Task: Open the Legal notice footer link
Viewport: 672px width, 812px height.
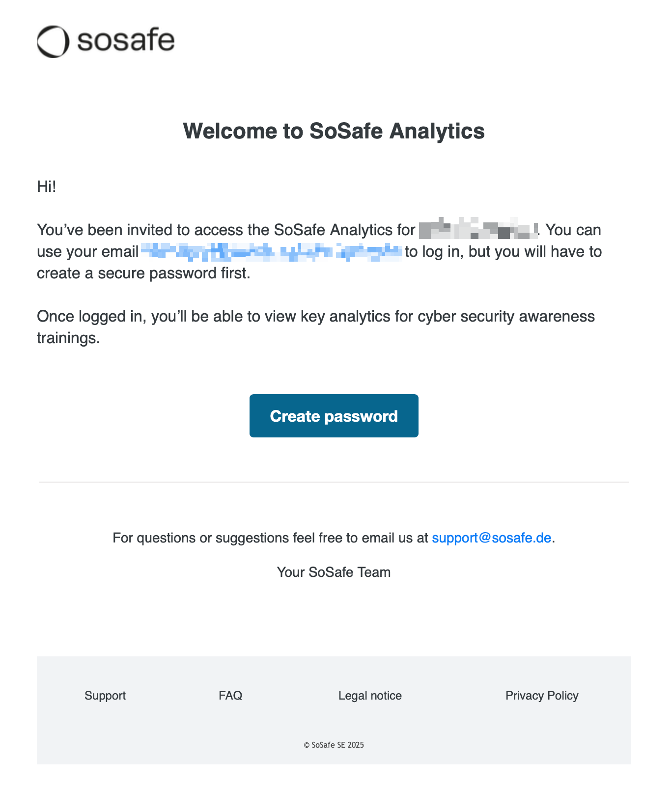Action: click(x=370, y=696)
